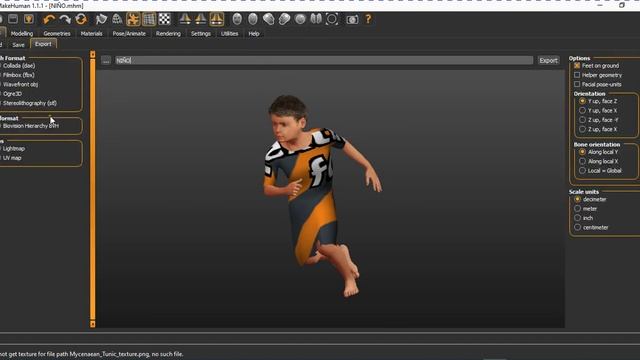Switch to side view head icon, third head
The image size is (640, 360).
point(269,19)
